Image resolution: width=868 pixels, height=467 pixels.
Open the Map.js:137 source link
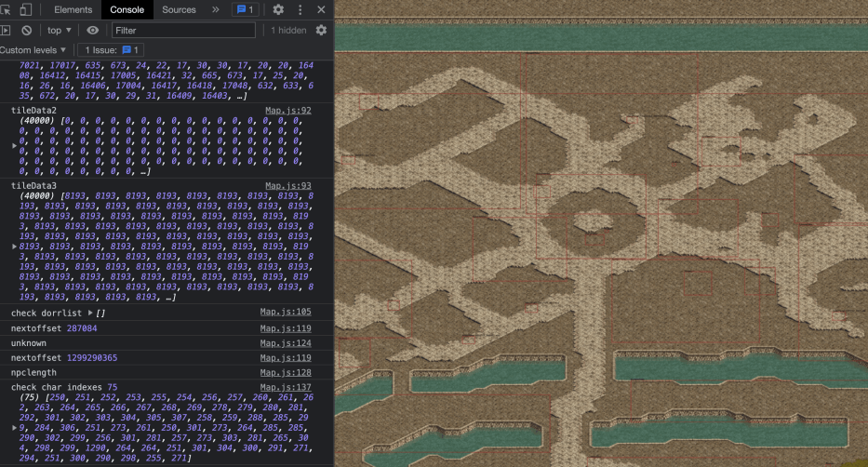(286, 387)
